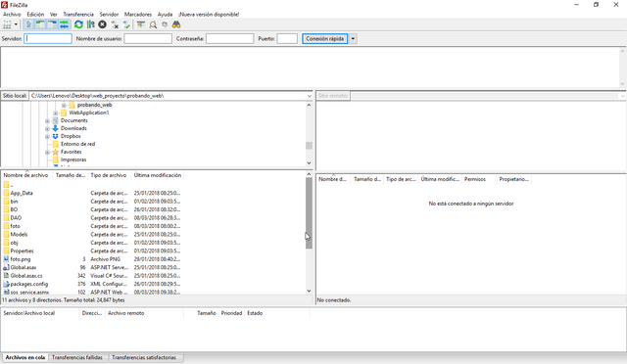Sort by Nombre de archivo column
Viewport: 627px width, 364px height.
pos(26,175)
